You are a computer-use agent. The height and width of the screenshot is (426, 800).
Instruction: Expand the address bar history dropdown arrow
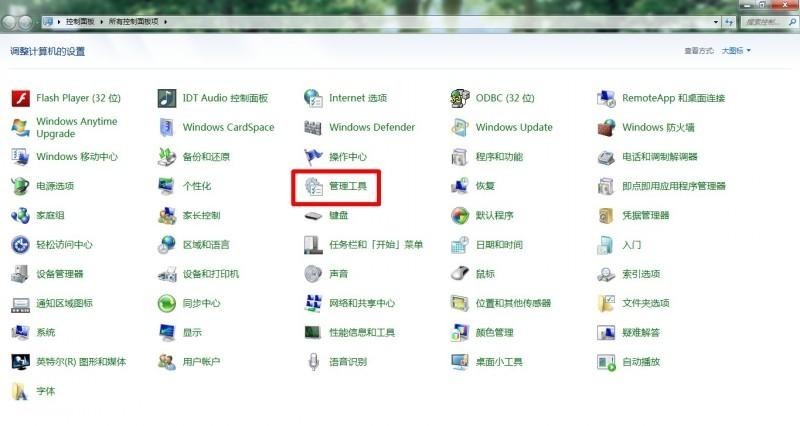pyautogui.click(x=716, y=22)
